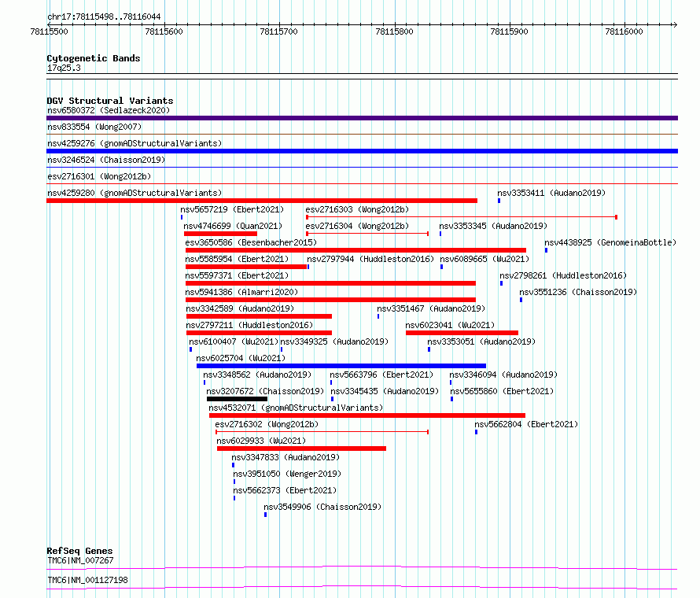Click the nsv3348562 (Audano2019) label
Screen dimensions: 700x598
257,375
